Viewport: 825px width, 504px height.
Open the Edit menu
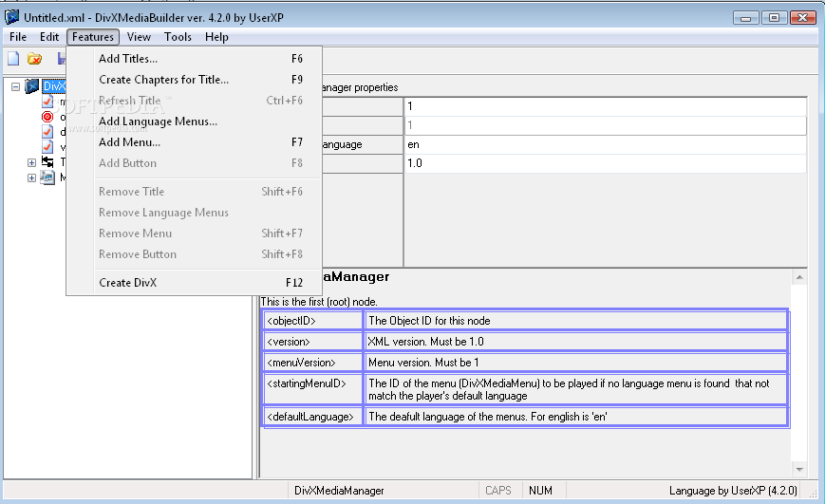pos(49,37)
